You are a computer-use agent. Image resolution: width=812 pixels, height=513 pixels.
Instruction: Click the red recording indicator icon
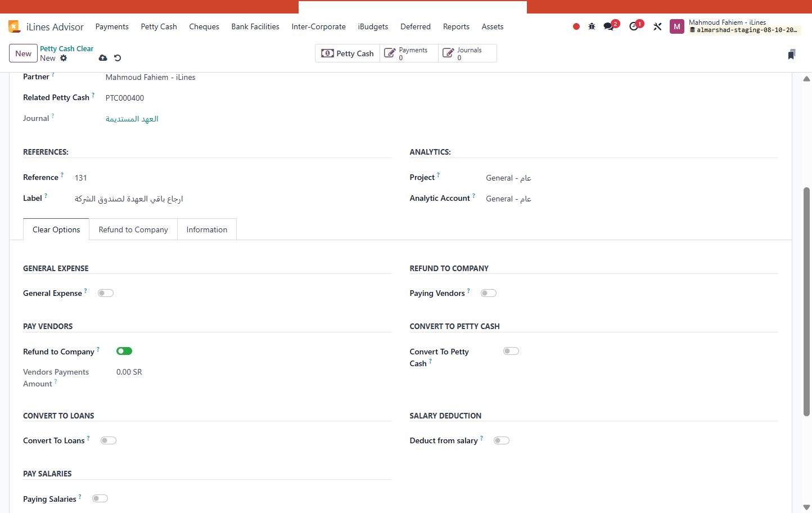[x=576, y=26]
